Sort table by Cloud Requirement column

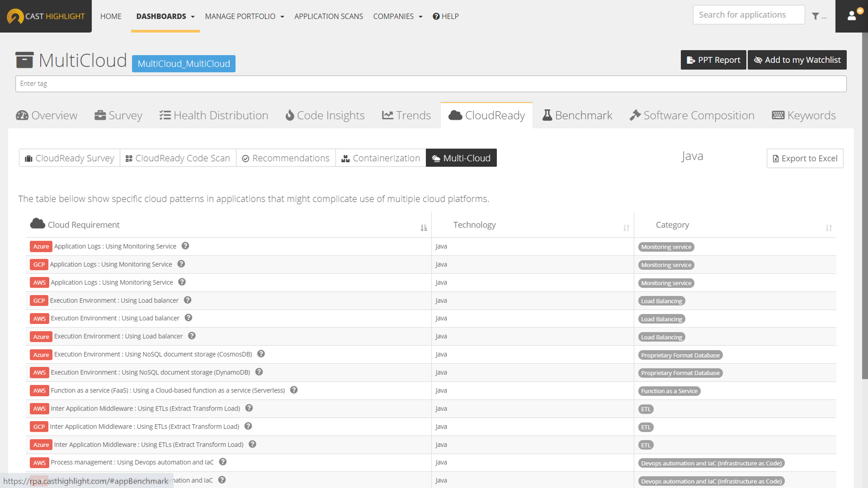pyautogui.click(x=424, y=228)
